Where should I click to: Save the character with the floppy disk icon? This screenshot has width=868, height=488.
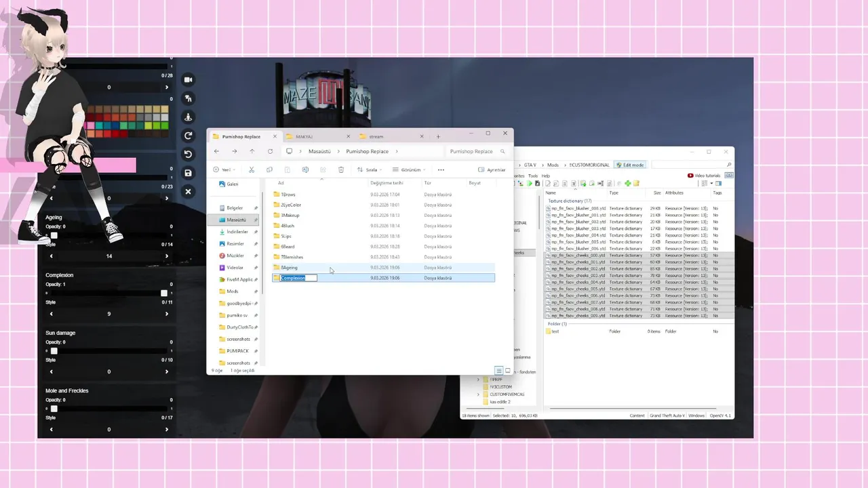coord(189,173)
